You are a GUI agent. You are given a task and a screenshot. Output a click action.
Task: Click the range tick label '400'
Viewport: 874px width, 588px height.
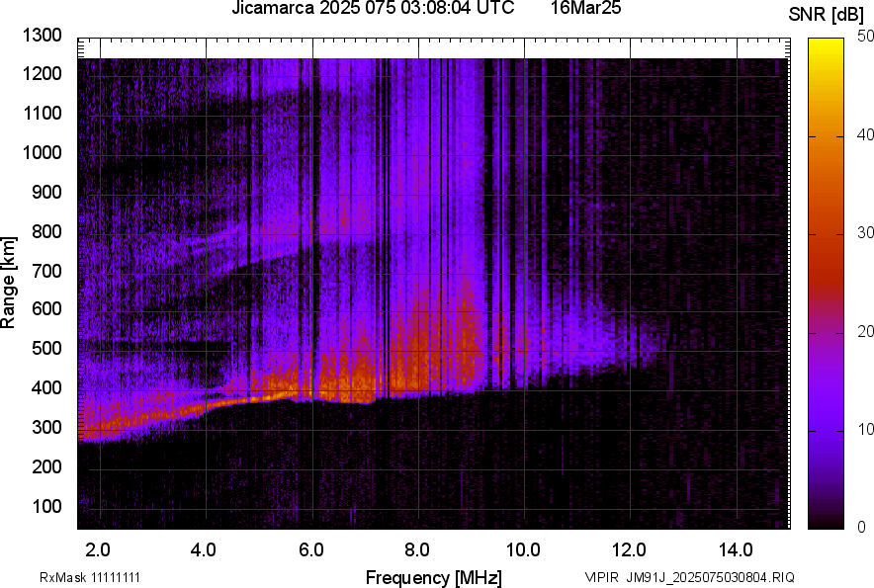(46, 388)
